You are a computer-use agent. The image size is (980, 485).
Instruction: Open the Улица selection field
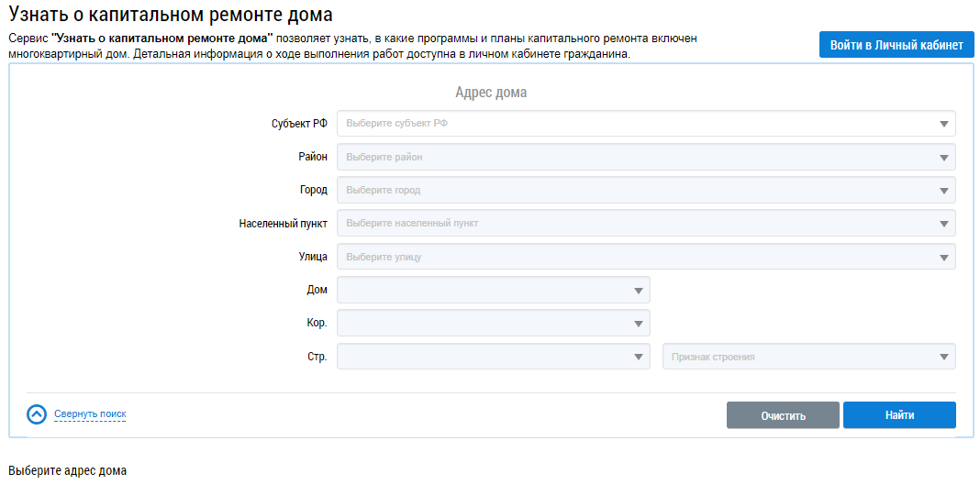[633, 258]
